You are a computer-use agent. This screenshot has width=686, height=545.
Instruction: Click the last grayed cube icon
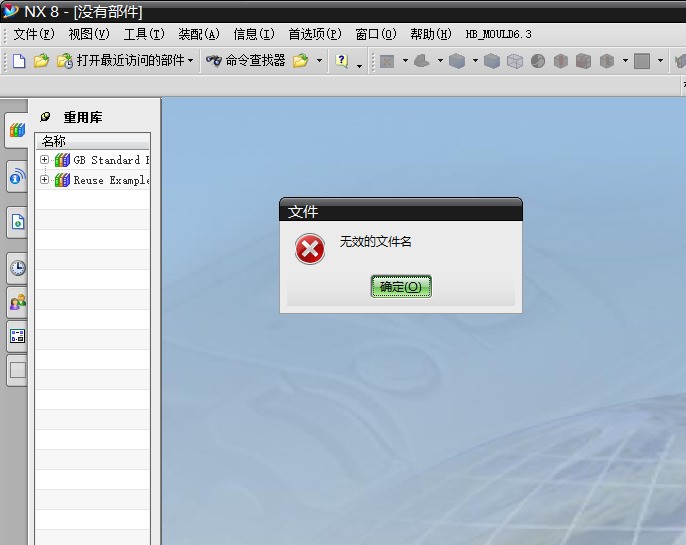pyautogui.click(x=607, y=61)
